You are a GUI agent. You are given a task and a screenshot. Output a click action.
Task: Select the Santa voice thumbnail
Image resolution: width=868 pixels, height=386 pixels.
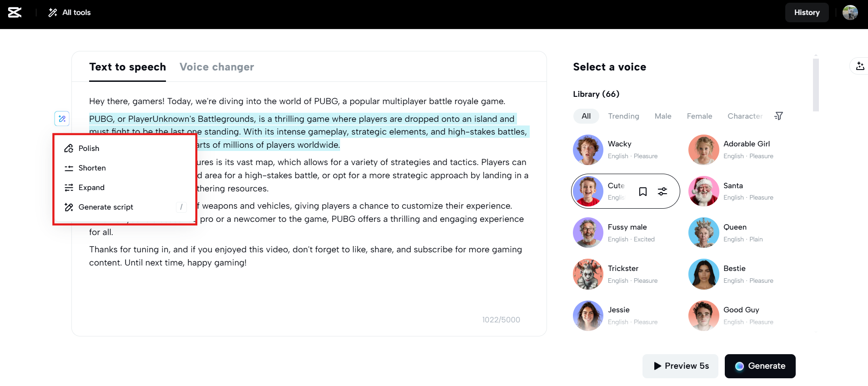pos(703,191)
